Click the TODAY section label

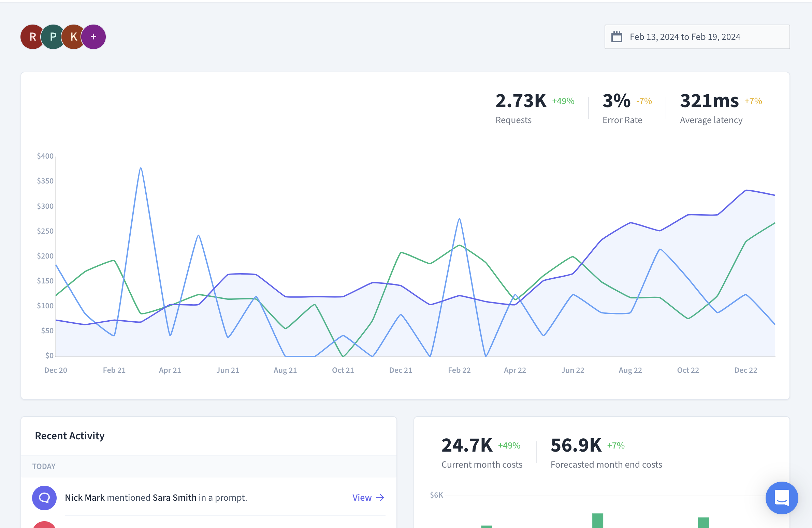pos(44,466)
